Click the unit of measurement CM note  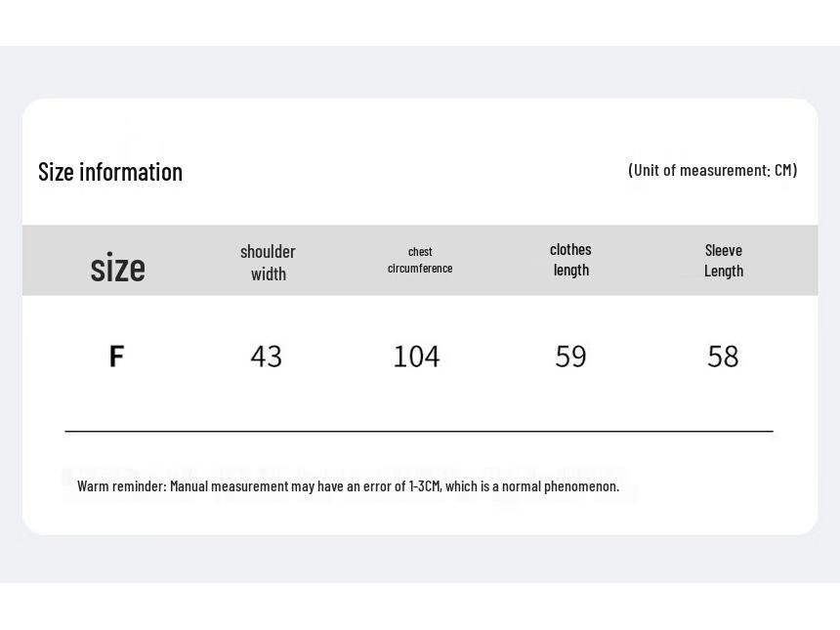pyautogui.click(x=712, y=170)
